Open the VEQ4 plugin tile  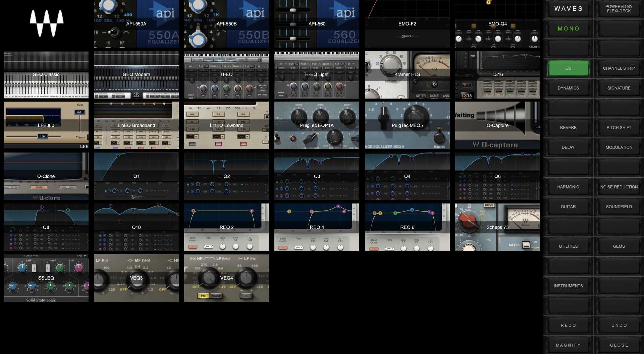[226, 278]
